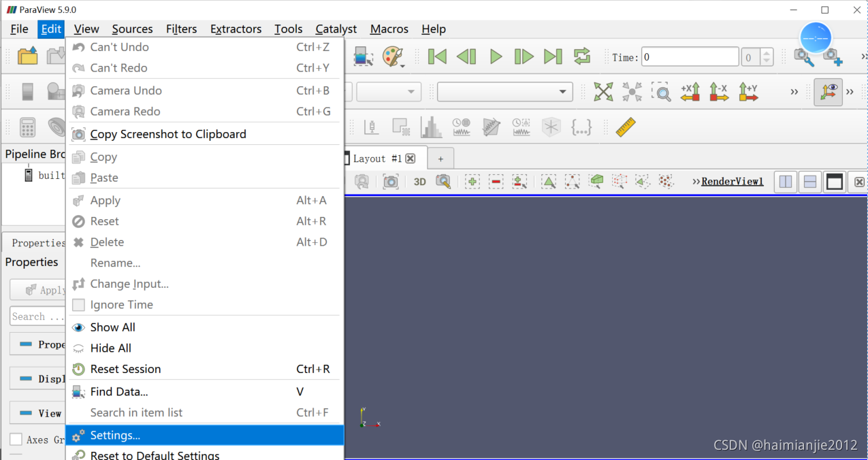The height and width of the screenshot is (460, 868).
Task: Set view direction to -X
Action: click(719, 92)
